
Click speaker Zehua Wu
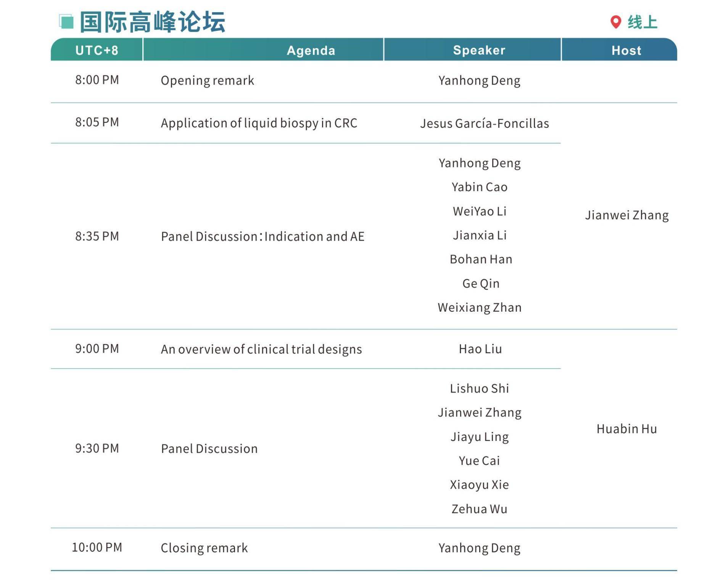(479, 509)
